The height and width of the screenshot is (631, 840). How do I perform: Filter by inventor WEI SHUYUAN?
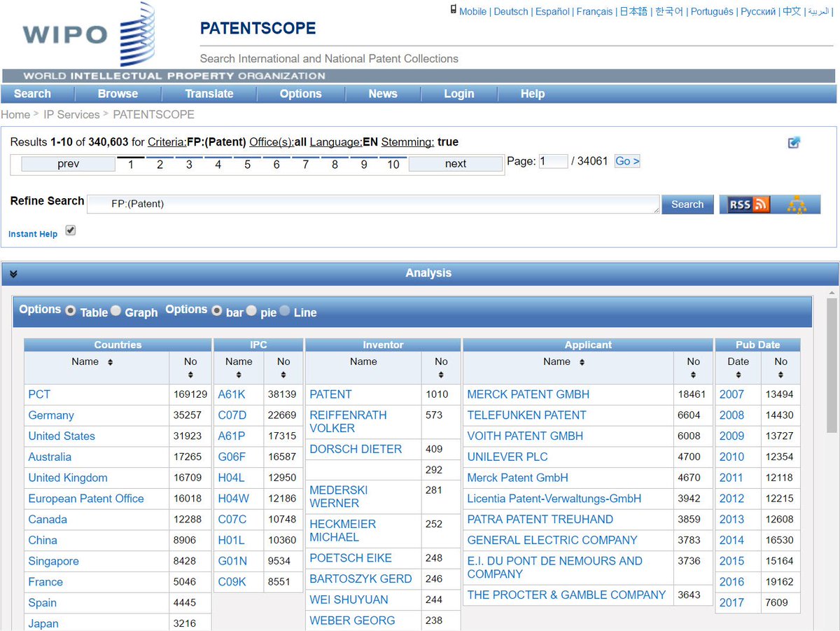[349, 599]
